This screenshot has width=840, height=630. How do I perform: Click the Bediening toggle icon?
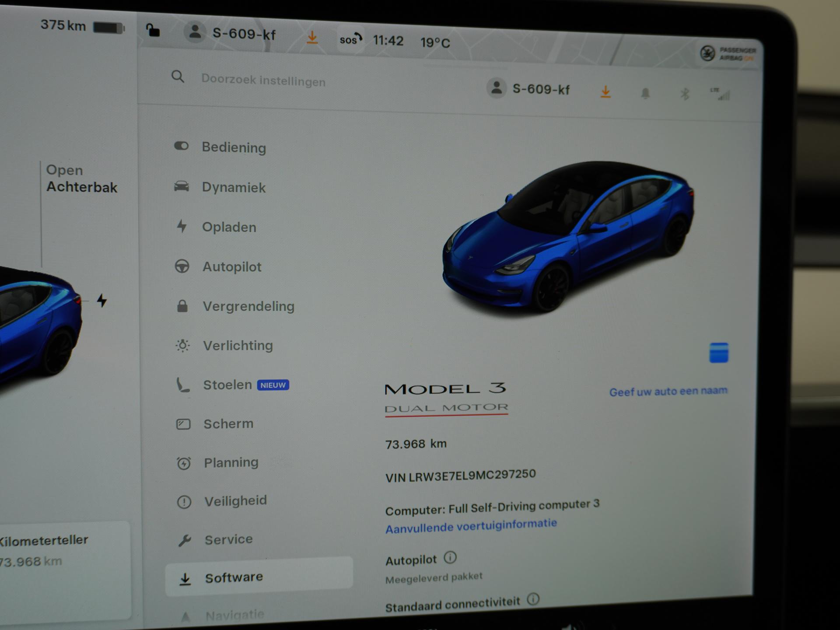[181, 146]
